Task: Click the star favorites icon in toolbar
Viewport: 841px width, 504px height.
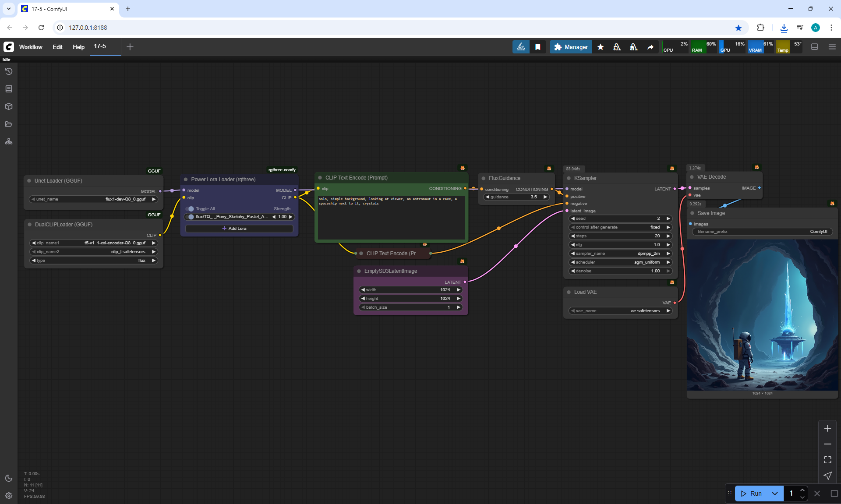Action: 601,47
